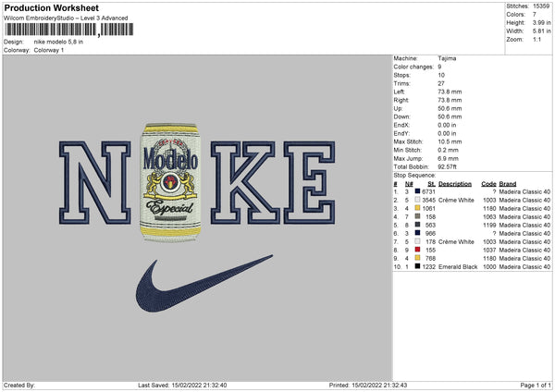The image size is (555, 392).
Task: Click the Color changes value 9
Action: [439, 67]
